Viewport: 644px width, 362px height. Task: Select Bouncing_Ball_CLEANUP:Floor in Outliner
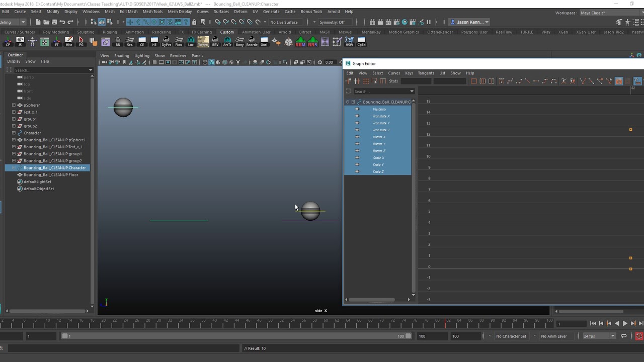(51, 174)
